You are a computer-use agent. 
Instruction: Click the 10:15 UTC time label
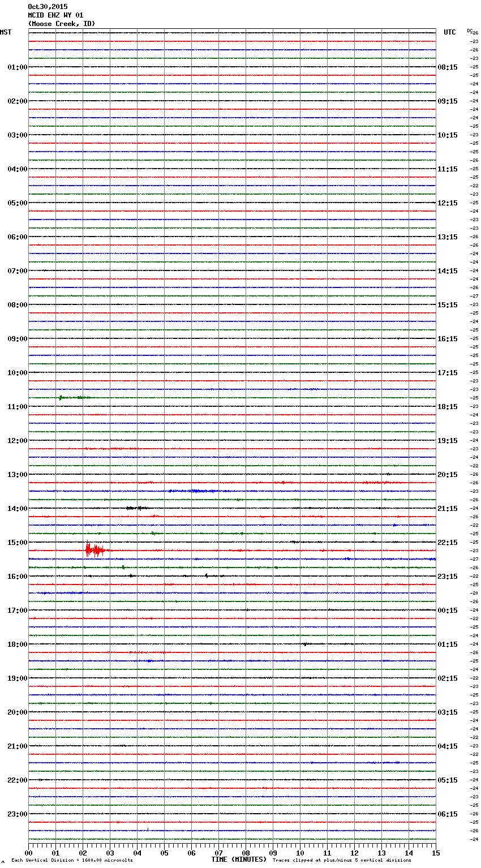(x=448, y=135)
